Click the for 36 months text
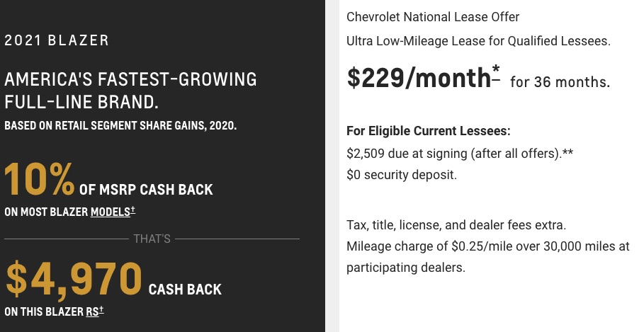This screenshot has width=644, height=332. tap(560, 82)
